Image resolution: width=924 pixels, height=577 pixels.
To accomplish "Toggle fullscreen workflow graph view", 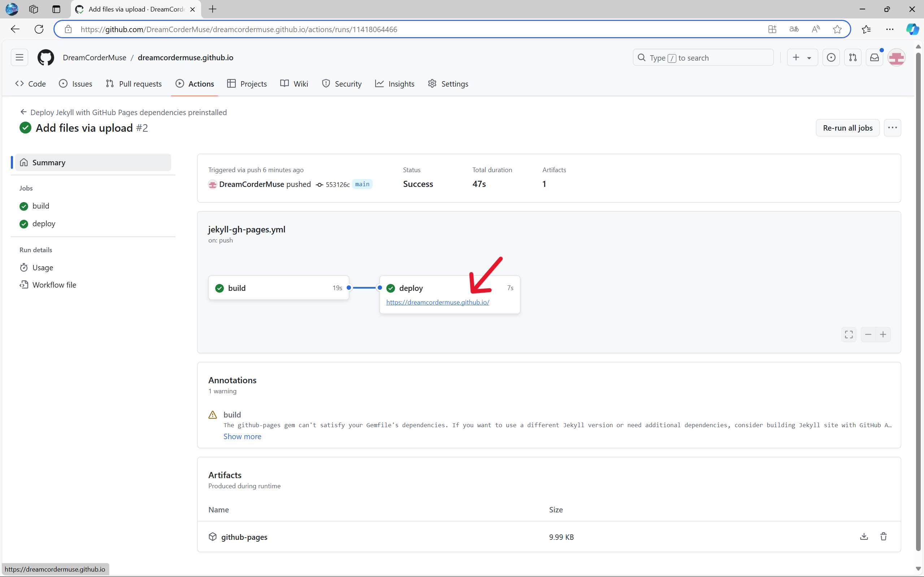I will (849, 335).
